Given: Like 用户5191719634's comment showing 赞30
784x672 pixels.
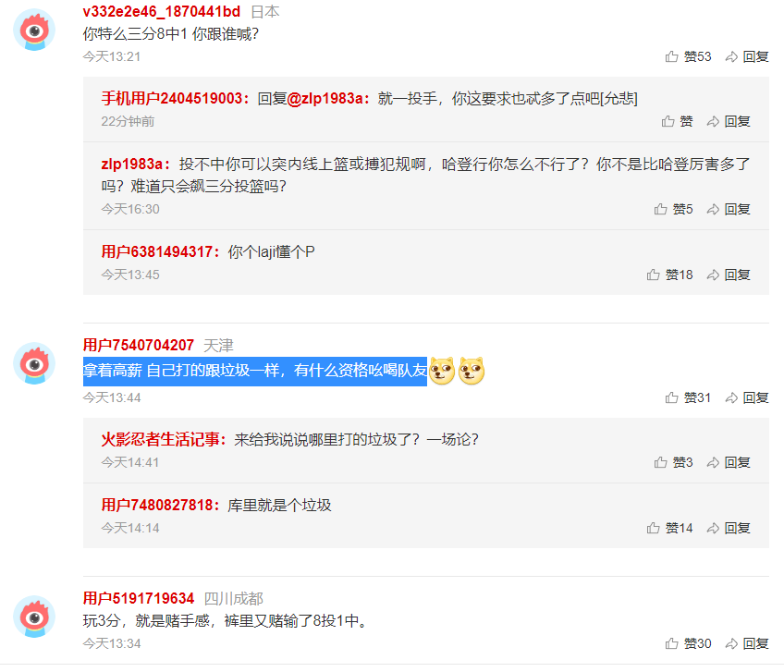Looking at the screenshot, I should coord(688,643).
